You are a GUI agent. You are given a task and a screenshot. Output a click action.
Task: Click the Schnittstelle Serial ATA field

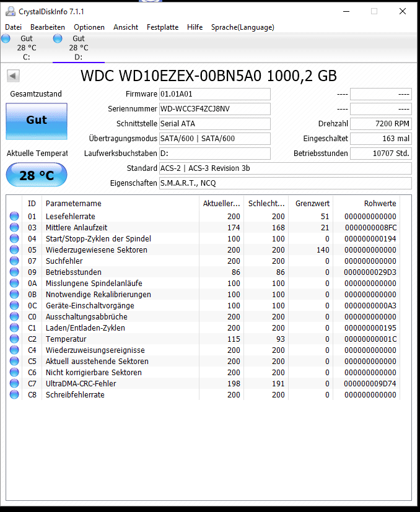click(x=215, y=124)
